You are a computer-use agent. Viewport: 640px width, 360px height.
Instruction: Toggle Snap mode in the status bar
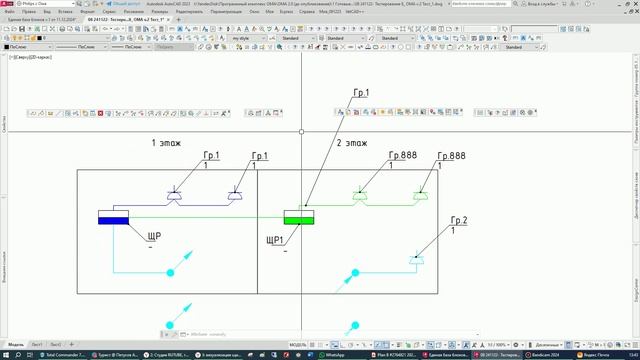pyautogui.click(x=321, y=345)
